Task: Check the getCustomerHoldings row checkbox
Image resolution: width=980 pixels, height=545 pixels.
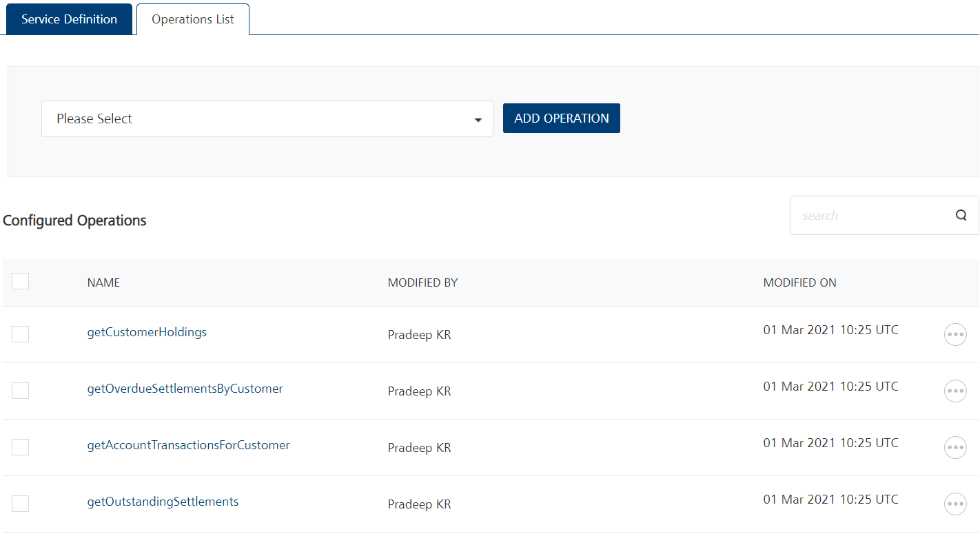Action: coord(21,334)
